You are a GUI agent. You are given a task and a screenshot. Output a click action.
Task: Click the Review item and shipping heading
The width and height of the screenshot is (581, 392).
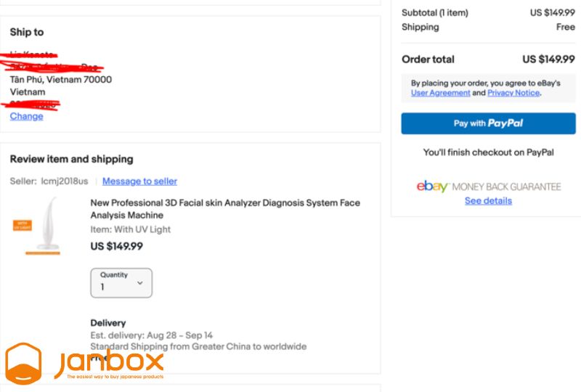(x=71, y=159)
